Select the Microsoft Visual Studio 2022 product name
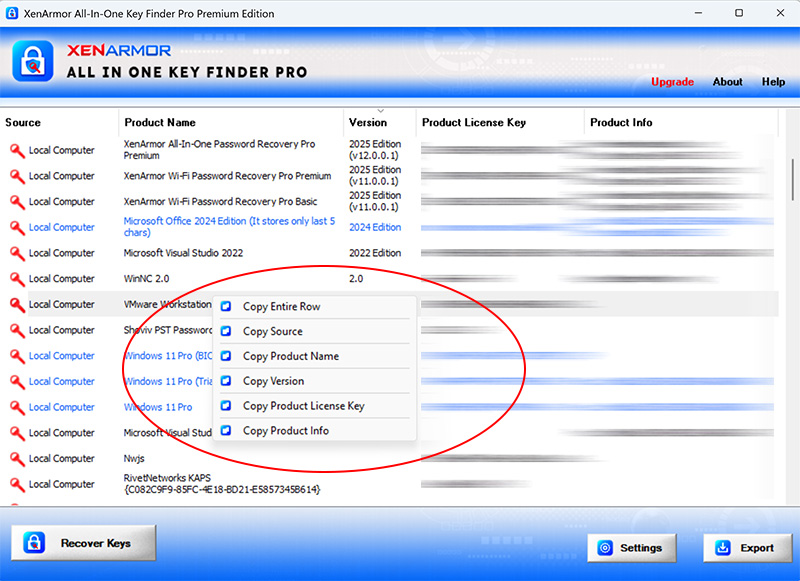This screenshot has width=800, height=581. 183,253
